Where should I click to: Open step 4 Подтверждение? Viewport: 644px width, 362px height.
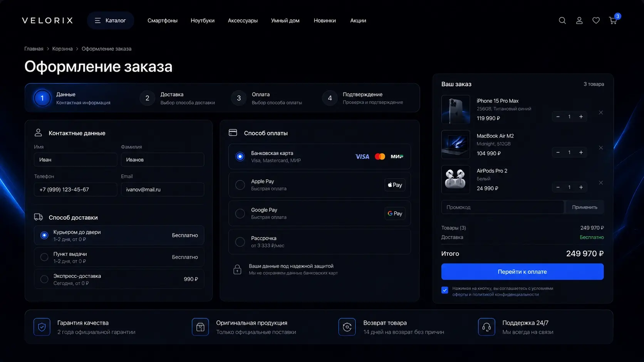coord(363,98)
